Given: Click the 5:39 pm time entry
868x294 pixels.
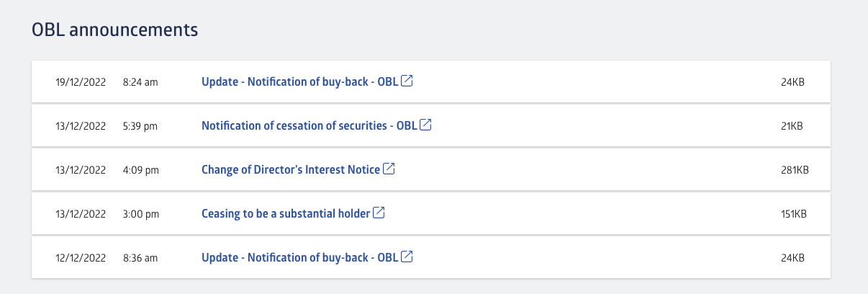Looking at the screenshot, I should click(141, 126).
